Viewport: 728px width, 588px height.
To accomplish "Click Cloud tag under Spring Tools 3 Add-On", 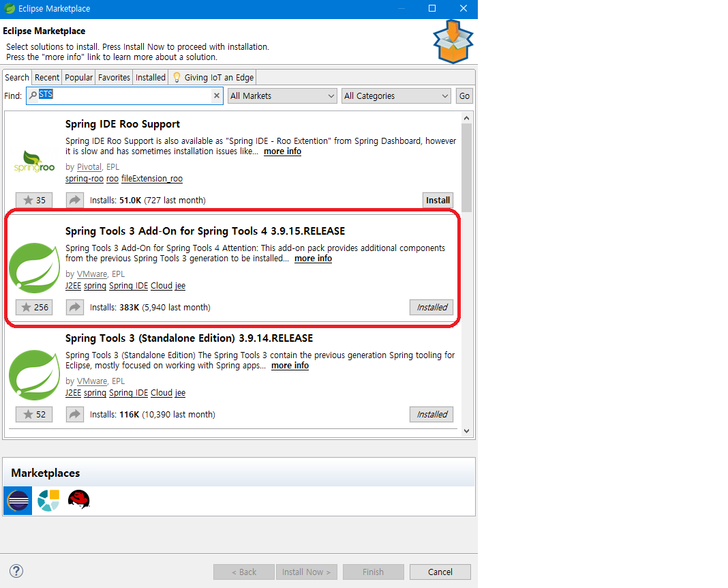I will [162, 286].
